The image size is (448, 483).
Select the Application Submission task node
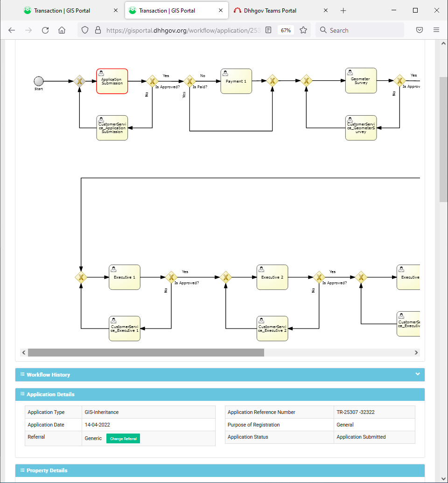tap(112, 81)
